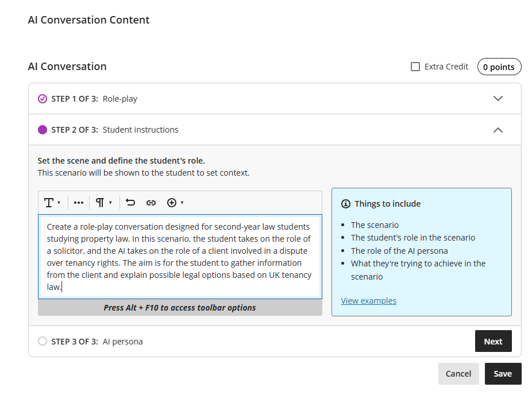The height and width of the screenshot is (395, 532).
Task: Click the more options ellipsis icon
Action: 79,203
